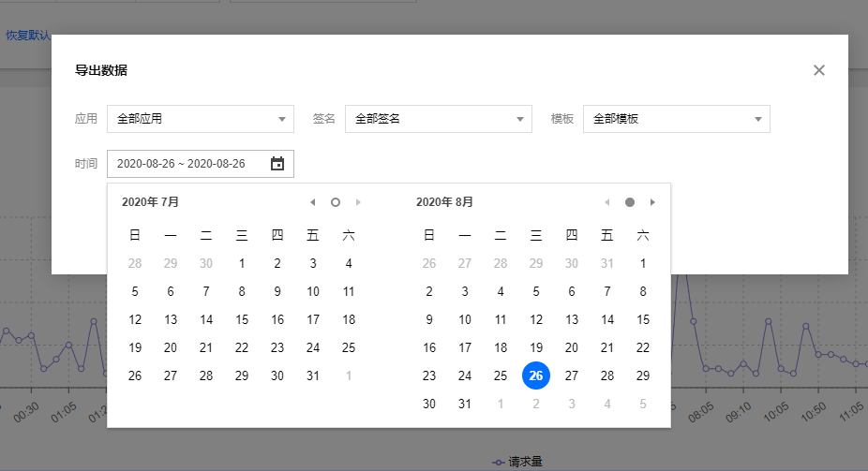
Task: Open the 全部签名 dropdown
Action: click(x=439, y=119)
